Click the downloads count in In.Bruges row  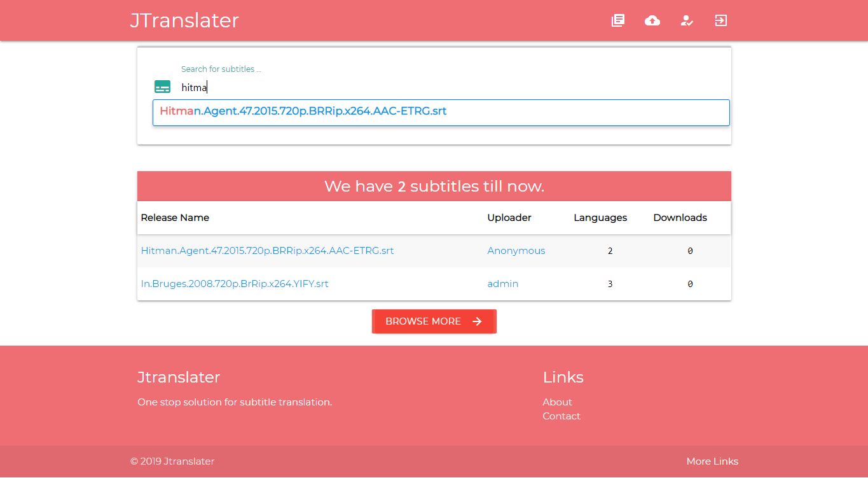click(690, 284)
